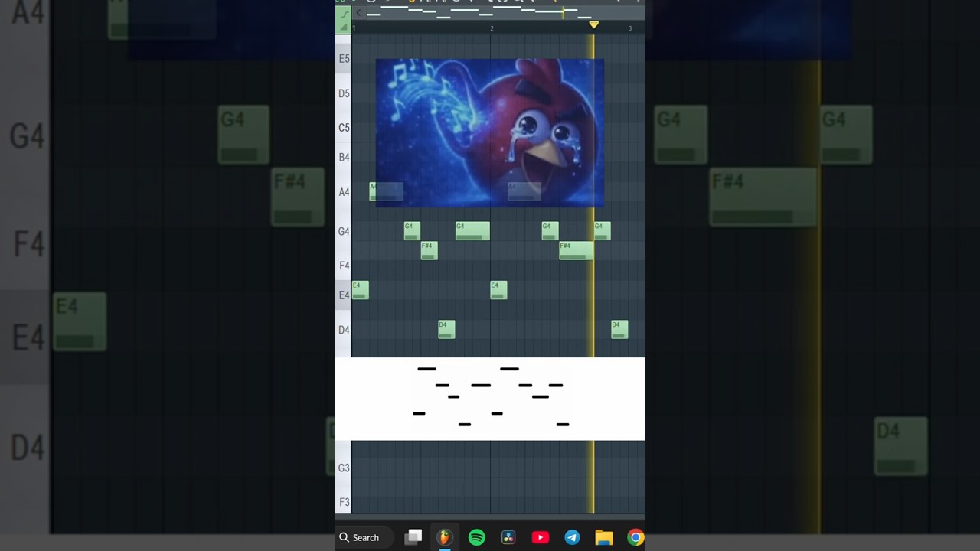This screenshot has height=551, width=980.
Task: Click the back arrow in the overview strip
Action: (x=358, y=13)
